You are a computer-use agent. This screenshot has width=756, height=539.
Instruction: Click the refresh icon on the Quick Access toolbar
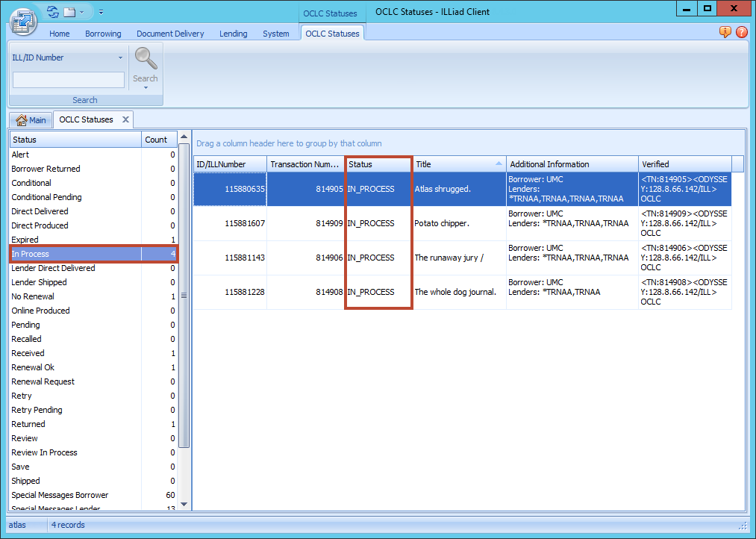click(51, 11)
